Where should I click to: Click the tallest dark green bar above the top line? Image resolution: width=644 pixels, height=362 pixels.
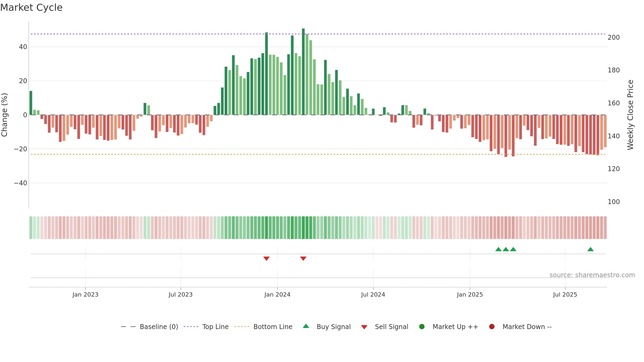303,72
